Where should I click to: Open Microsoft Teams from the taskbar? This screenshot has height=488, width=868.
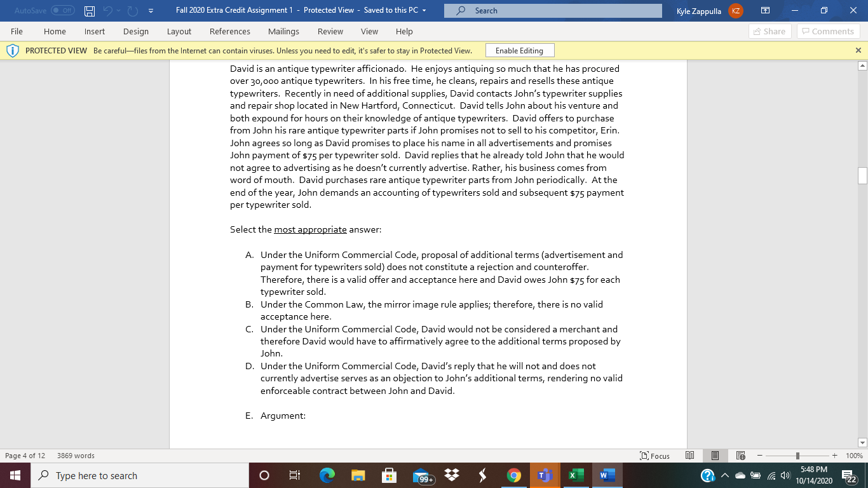[x=545, y=475]
